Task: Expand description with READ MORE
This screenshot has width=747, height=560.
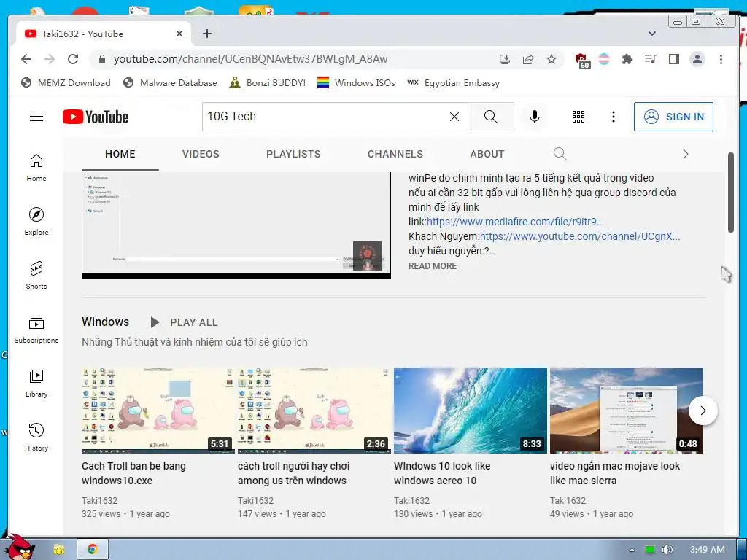Action: pos(433,266)
